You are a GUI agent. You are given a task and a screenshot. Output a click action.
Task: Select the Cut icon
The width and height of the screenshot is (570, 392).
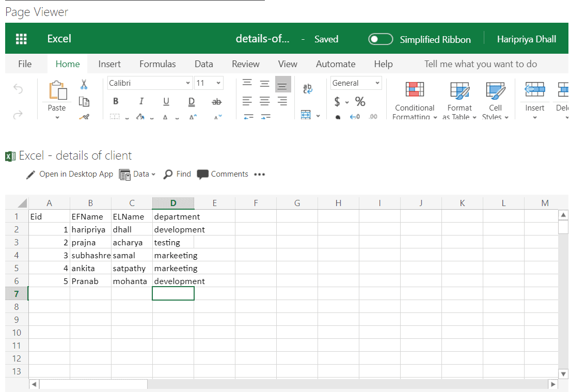click(x=84, y=83)
